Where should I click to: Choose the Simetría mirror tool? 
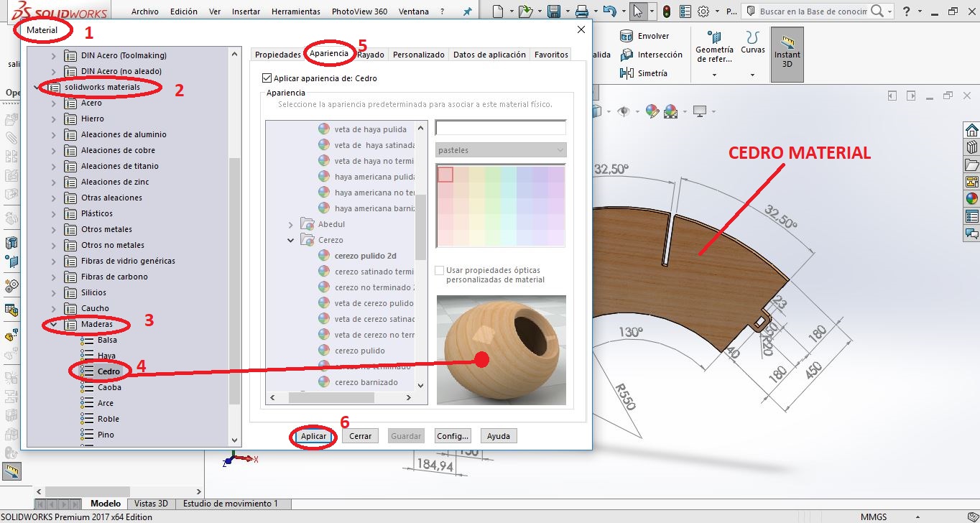pyautogui.click(x=644, y=73)
